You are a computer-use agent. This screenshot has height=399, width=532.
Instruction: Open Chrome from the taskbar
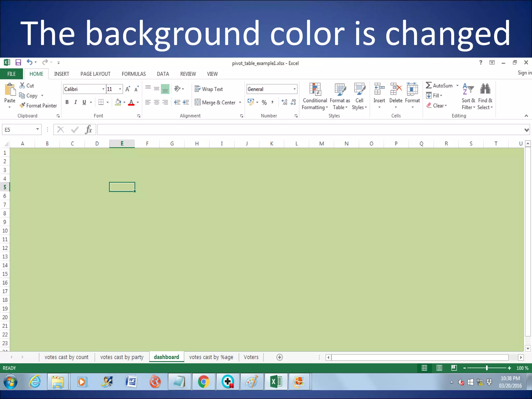click(204, 382)
